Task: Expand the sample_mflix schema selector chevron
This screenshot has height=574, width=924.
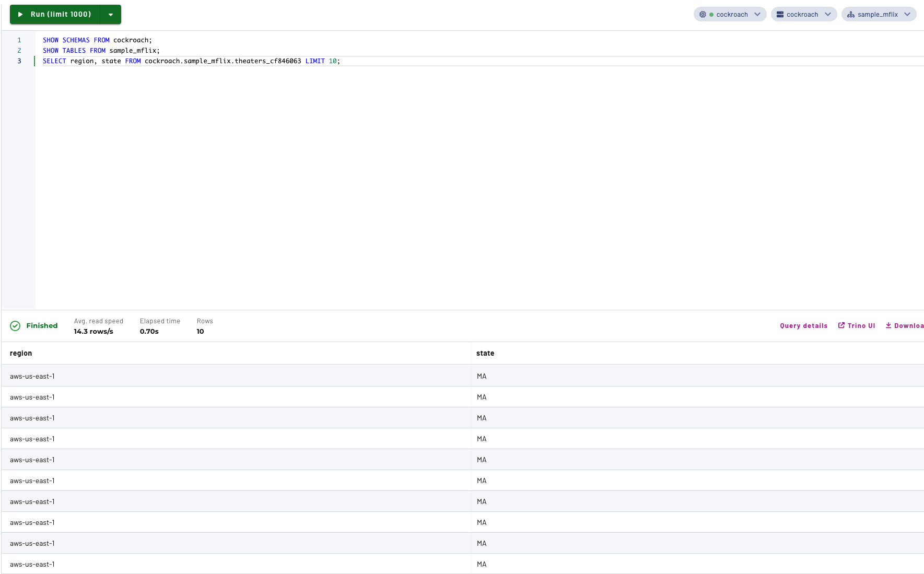Action: click(907, 15)
